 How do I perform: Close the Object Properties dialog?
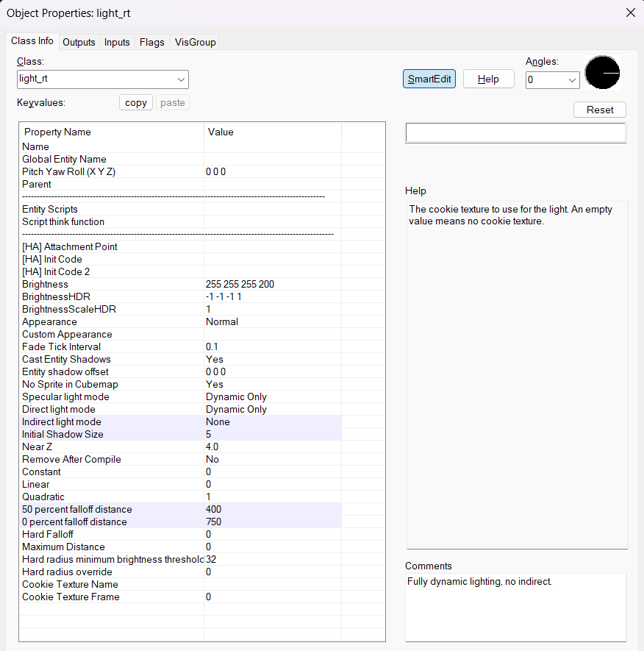630,13
